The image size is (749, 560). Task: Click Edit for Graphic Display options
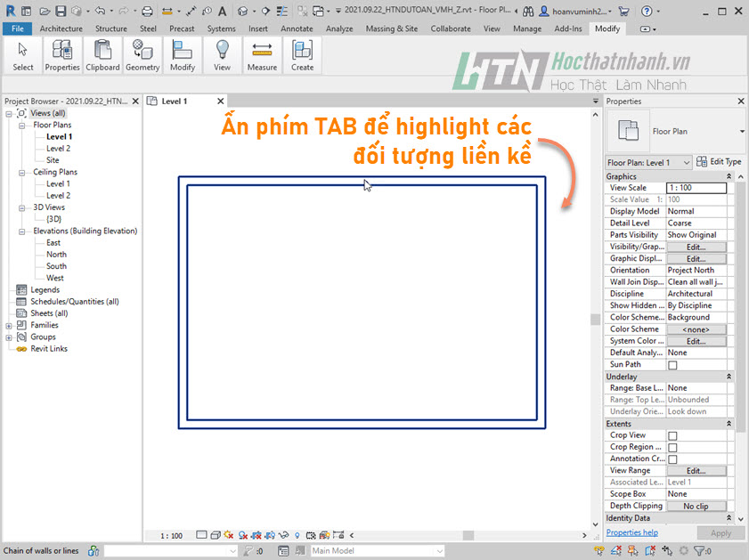696,259
